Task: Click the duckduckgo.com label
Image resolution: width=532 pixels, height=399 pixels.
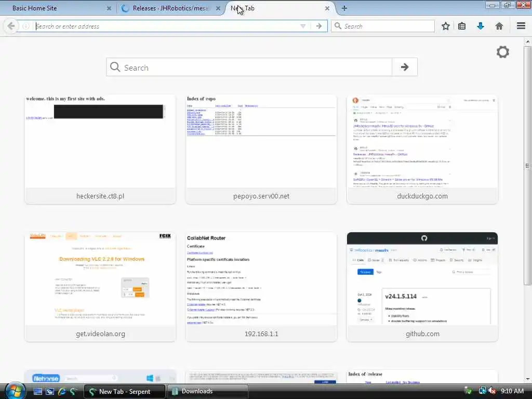Action: point(422,196)
